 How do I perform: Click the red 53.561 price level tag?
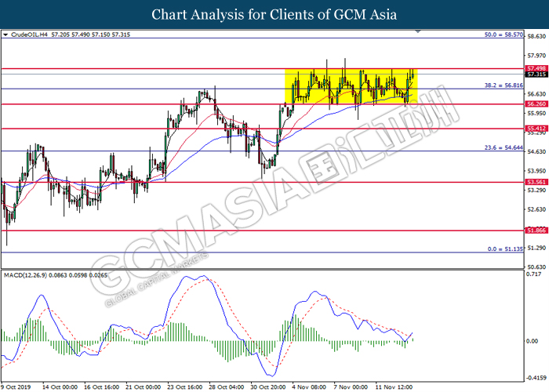tap(536, 182)
